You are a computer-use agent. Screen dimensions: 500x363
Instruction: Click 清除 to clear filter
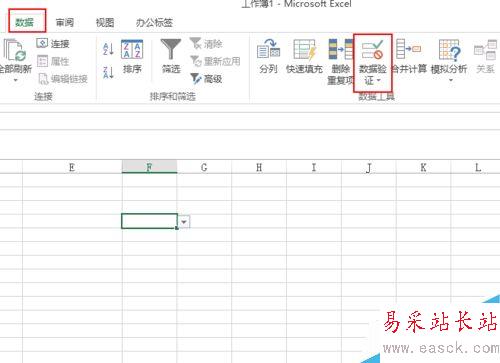tap(206, 43)
